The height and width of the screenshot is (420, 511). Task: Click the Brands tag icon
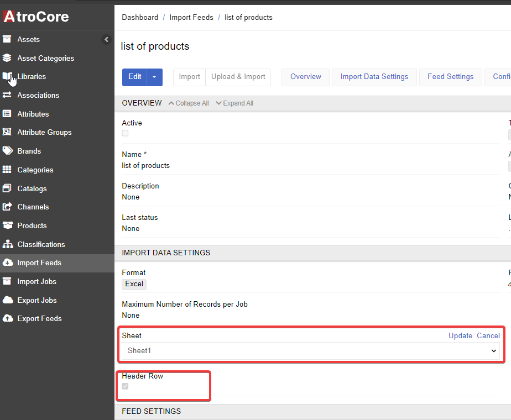(7, 151)
